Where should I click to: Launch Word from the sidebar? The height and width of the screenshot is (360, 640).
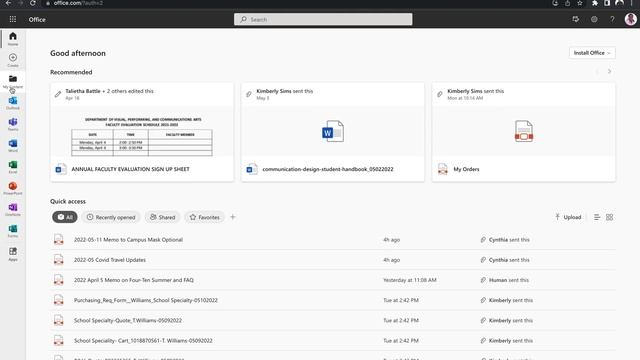click(x=13, y=145)
